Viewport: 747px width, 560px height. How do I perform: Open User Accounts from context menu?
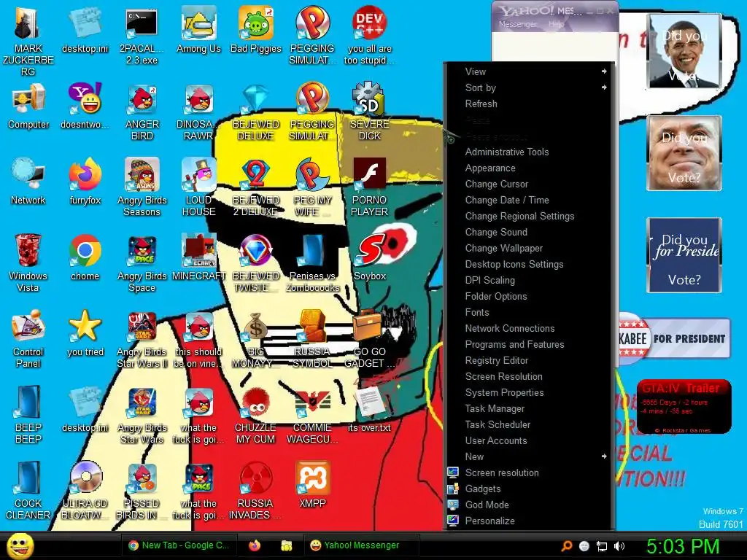(x=529, y=440)
